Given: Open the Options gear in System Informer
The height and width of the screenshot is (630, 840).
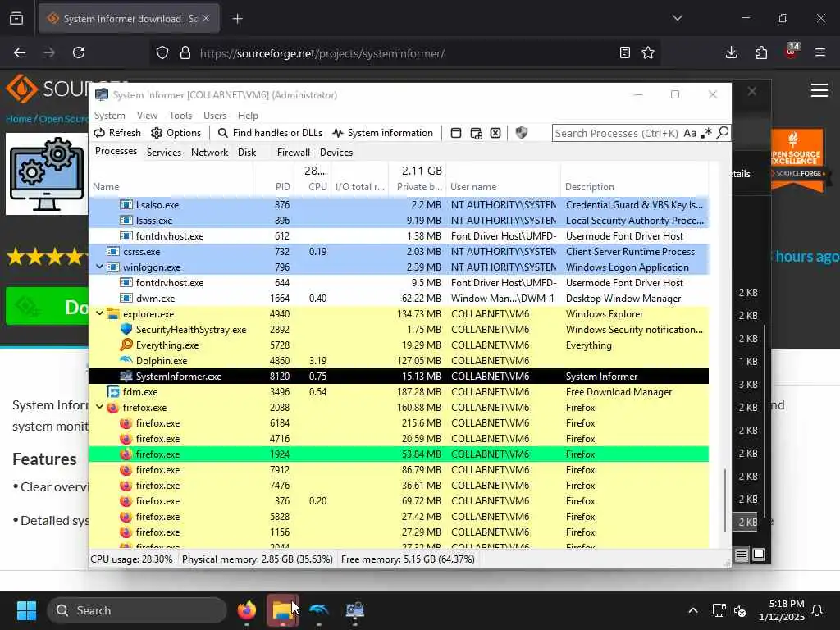Looking at the screenshot, I should click(x=176, y=133).
